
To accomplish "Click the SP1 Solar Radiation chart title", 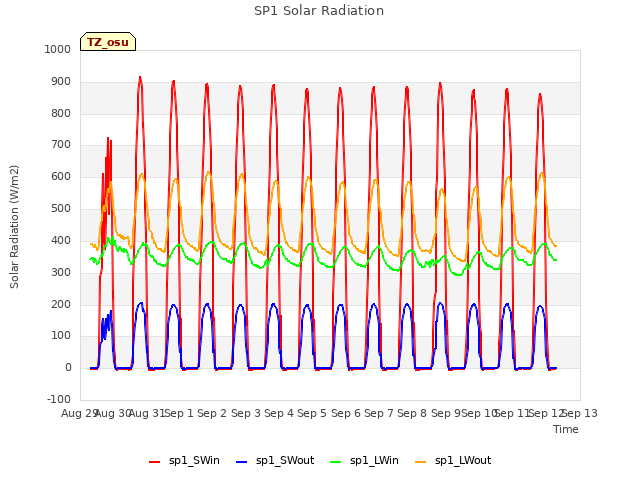I will (319, 11).
